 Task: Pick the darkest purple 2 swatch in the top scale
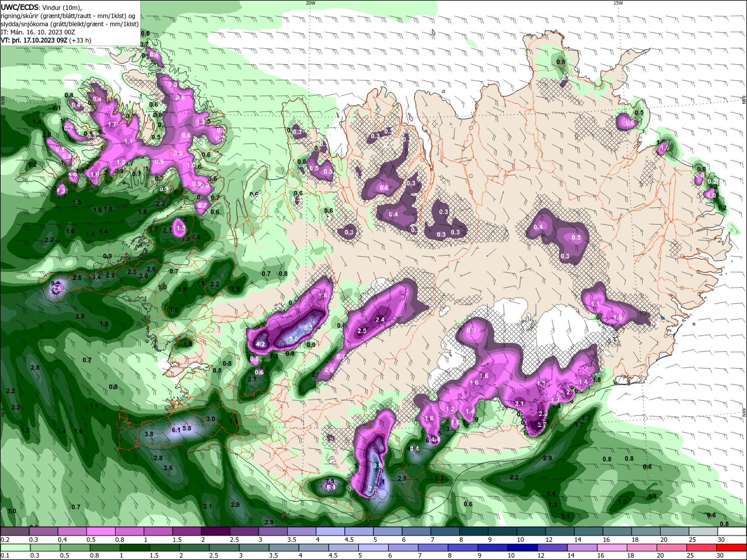[x=215, y=531]
